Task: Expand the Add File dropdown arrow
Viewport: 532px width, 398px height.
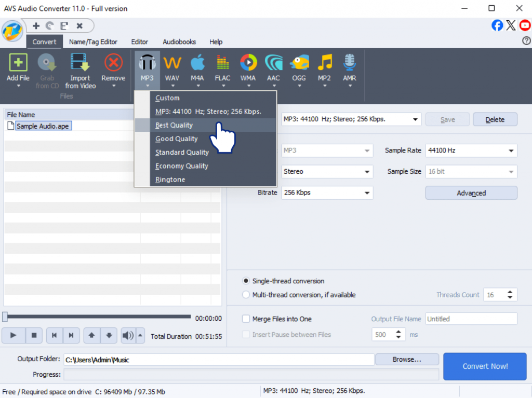Action: (x=19, y=86)
